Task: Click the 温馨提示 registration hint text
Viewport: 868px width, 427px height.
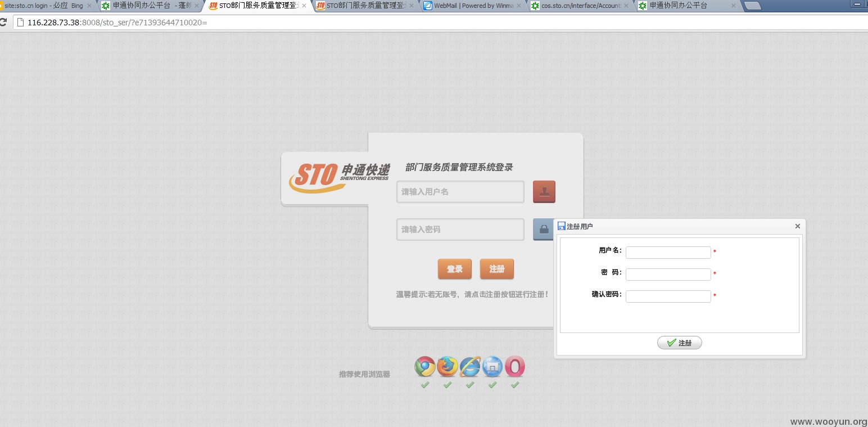Action: click(x=472, y=294)
